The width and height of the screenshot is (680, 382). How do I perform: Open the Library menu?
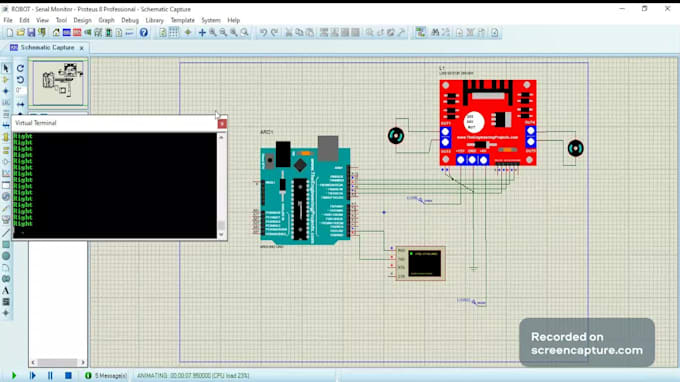tap(154, 20)
